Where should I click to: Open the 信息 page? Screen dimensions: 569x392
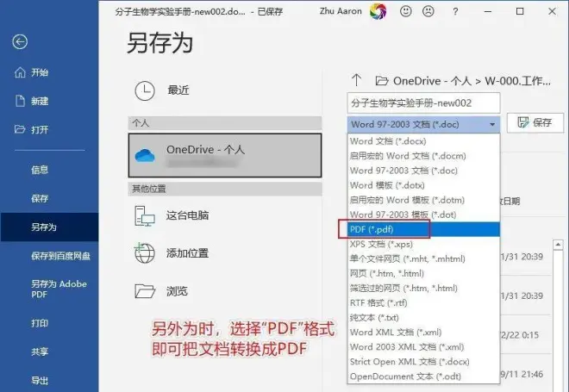(x=40, y=170)
